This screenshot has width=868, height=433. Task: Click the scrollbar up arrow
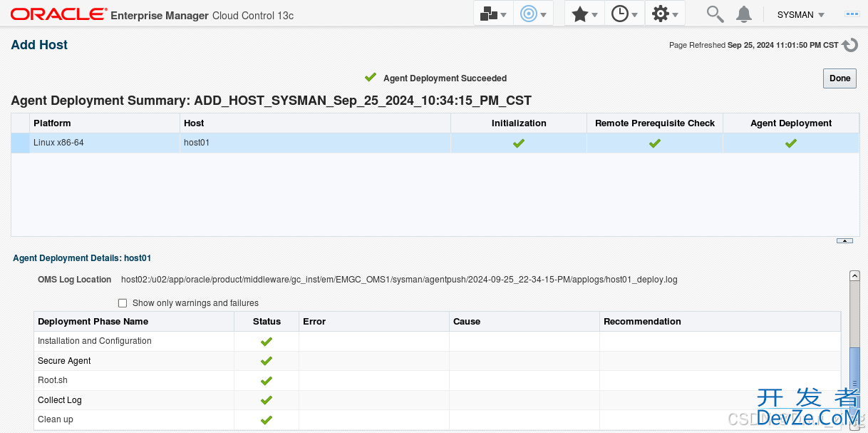pos(855,275)
